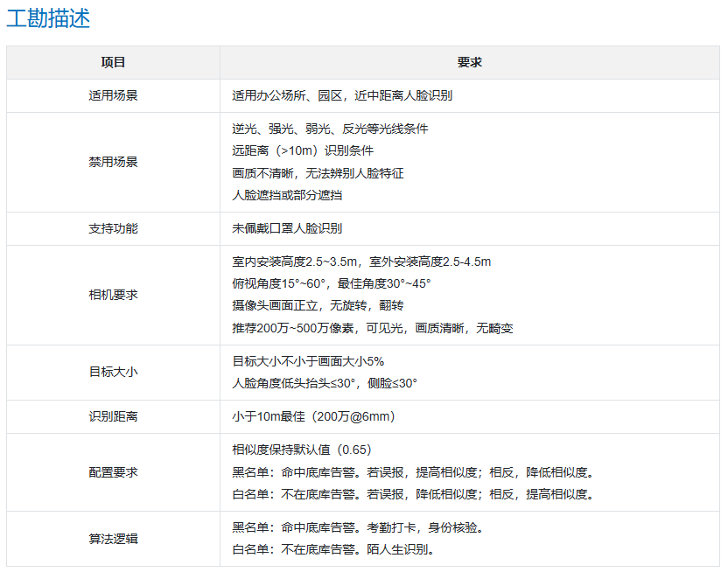The image size is (728, 572).
Task: Click line 画质不清晰，无法辨别人脸特征
Action: pyautogui.click(x=318, y=173)
